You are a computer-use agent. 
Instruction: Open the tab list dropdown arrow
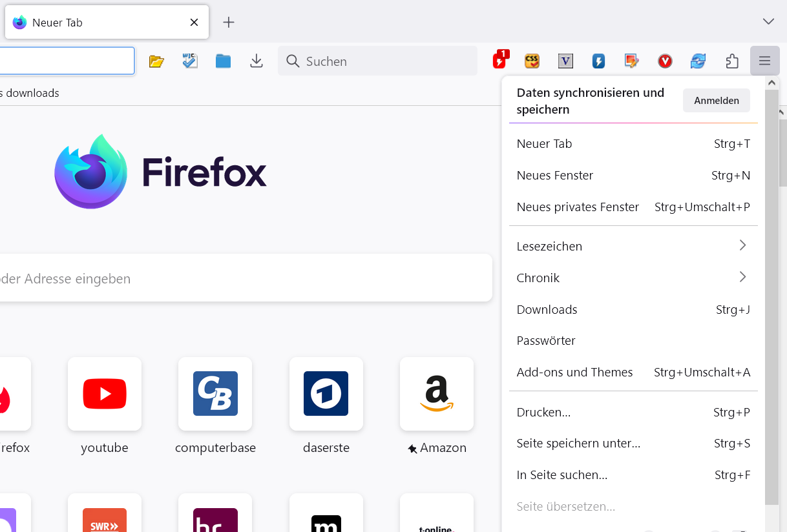(768, 22)
